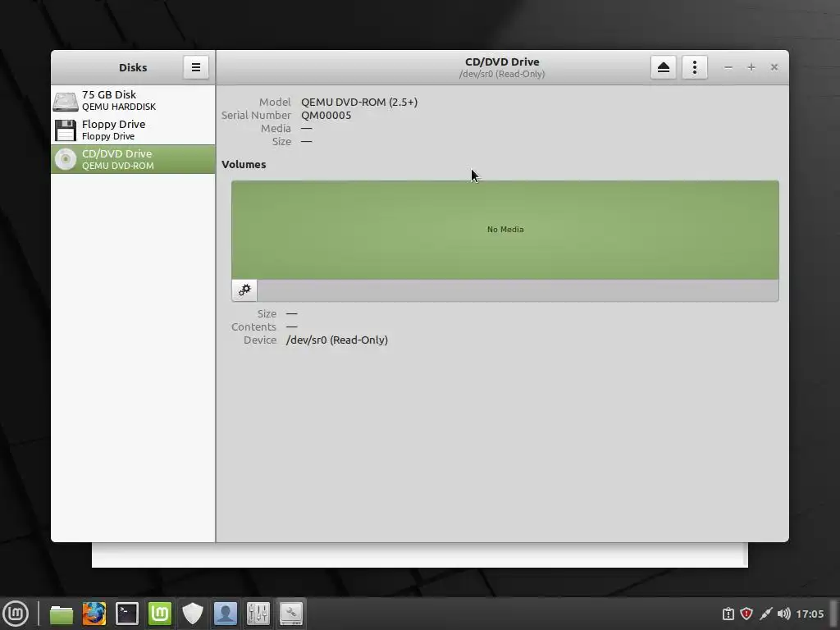Switch to the user account taskbar window

225,614
